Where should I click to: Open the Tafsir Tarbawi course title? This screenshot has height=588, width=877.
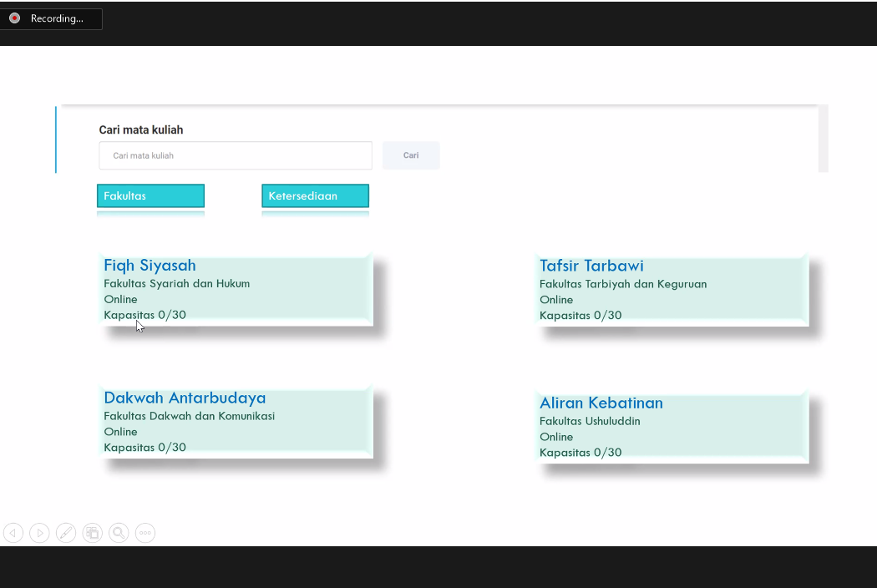tap(591, 266)
